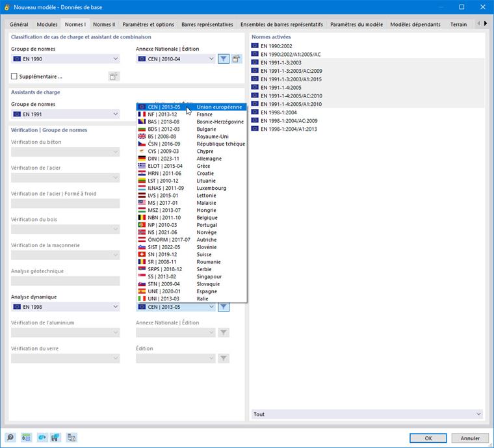Open national annex settings icon next to top filter

(x=237, y=59)
